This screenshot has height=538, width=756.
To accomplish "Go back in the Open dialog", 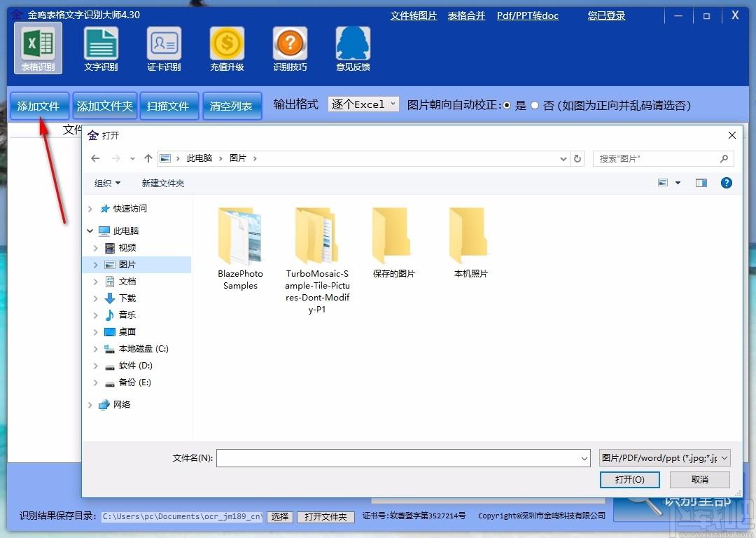I will point(95,158).
